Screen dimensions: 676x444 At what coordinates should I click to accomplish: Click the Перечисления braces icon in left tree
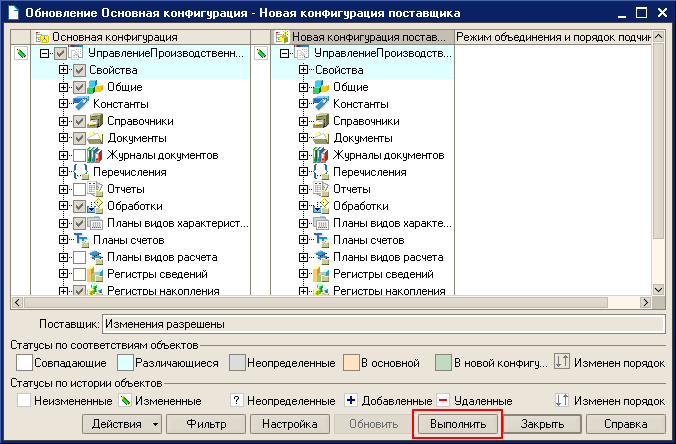(x=81, y=172)
